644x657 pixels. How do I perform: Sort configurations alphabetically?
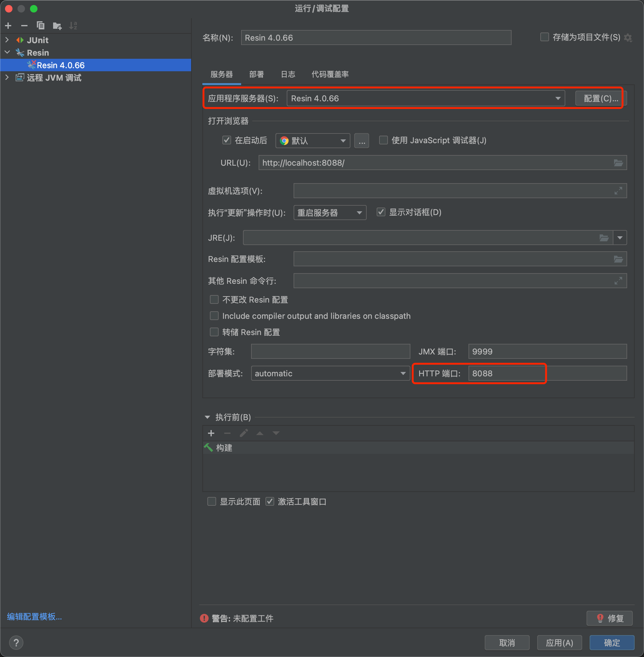click(73, 26)
